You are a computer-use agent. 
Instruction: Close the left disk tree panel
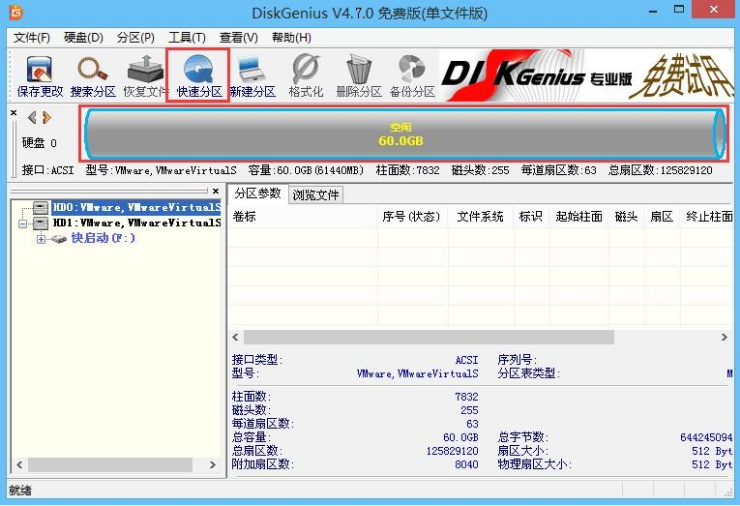215,191
